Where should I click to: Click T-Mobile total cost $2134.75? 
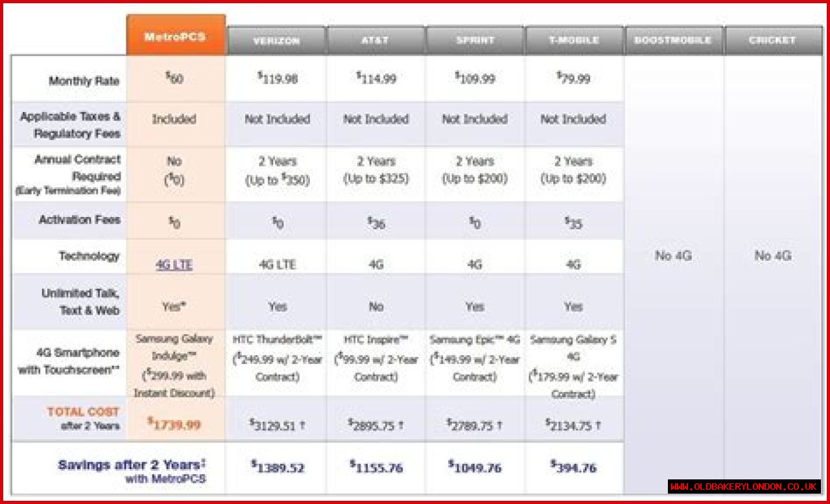573,424
